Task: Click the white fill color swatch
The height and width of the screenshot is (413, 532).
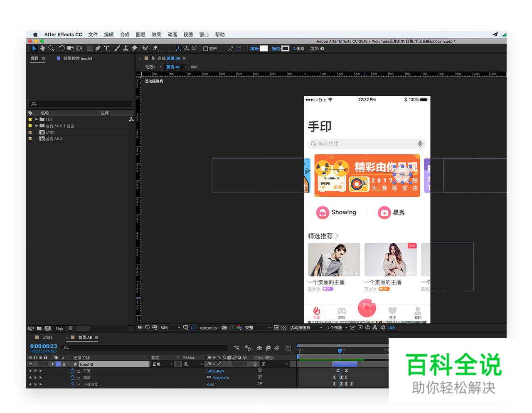Action: pos(264,49)
